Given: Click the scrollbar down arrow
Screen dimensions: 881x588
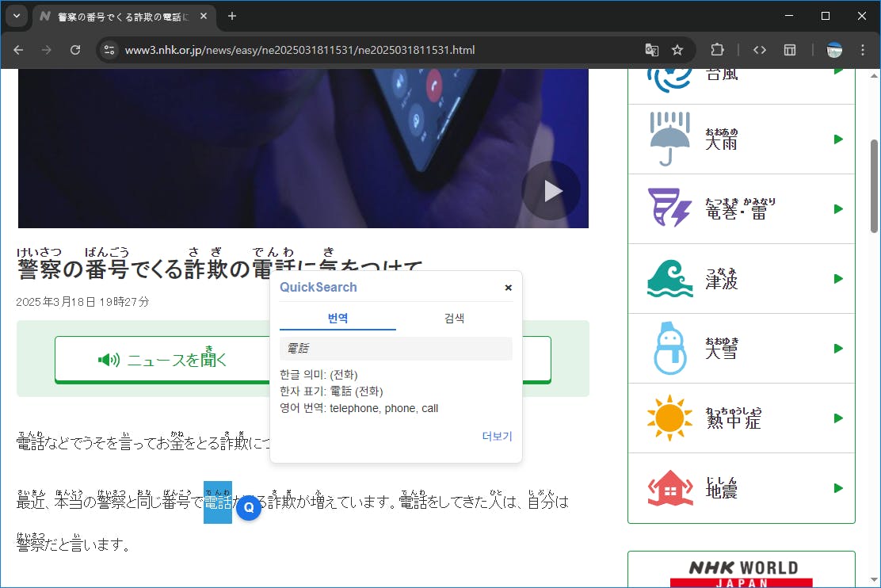Looking at the screenshot, I should click(x=874, y=579).
